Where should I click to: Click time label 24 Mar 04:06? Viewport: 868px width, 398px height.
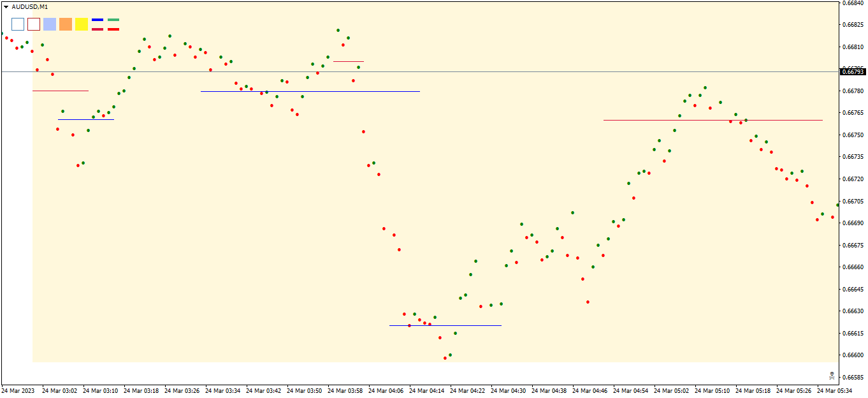[x=386, y=390]
